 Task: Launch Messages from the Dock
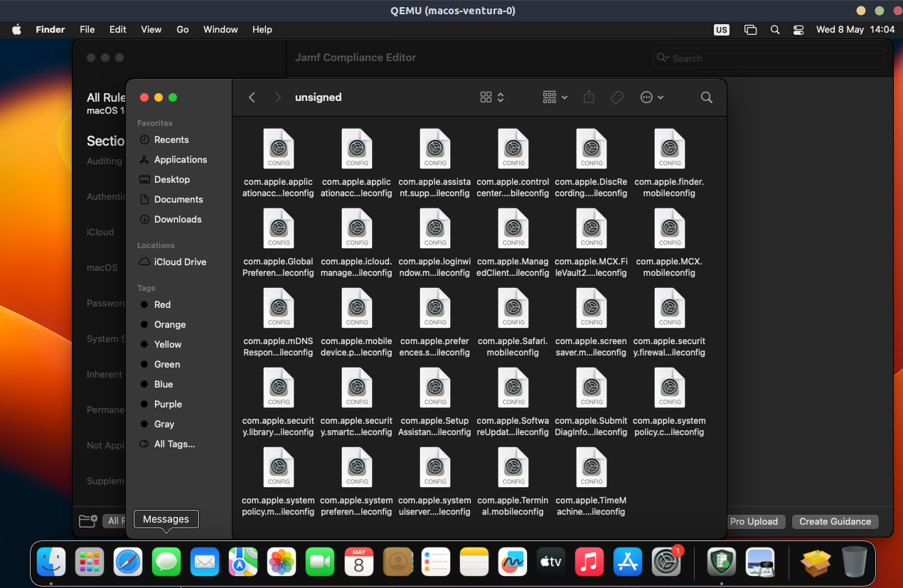[x=166, y=562]
